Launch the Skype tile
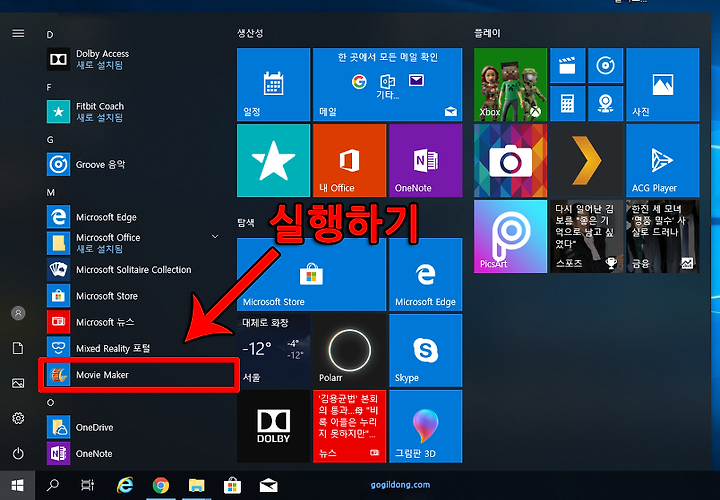Image resolution: width=720 pixels, height=500 pixels. (425, 350)
